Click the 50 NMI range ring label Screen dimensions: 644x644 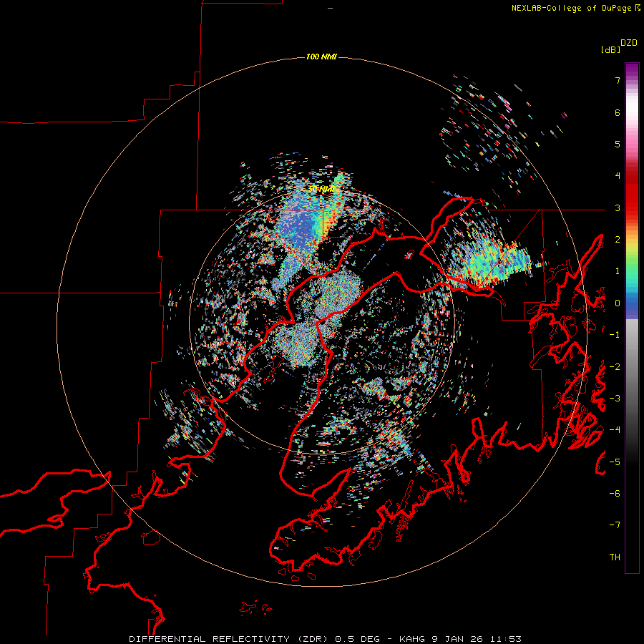pyautogui.click(x=321, y=189)
